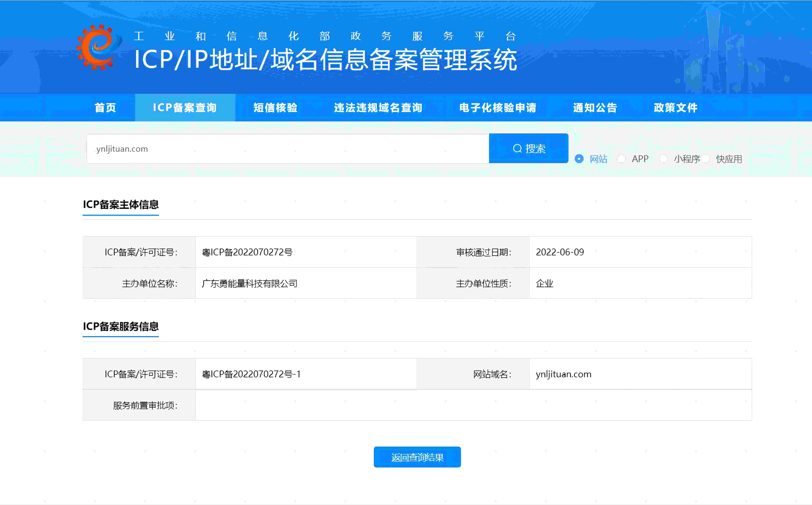Select the APP radio button
Screen dimensions: 812x505
point(621,159)
